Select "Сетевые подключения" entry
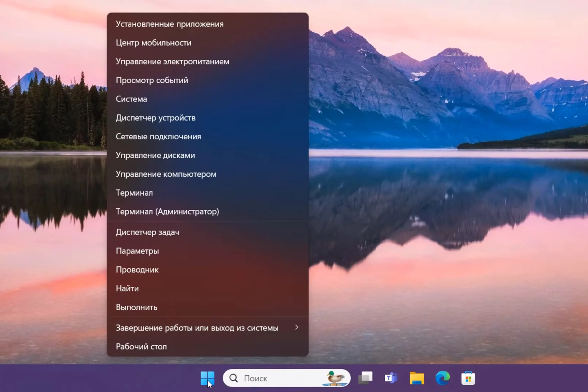 158,136
